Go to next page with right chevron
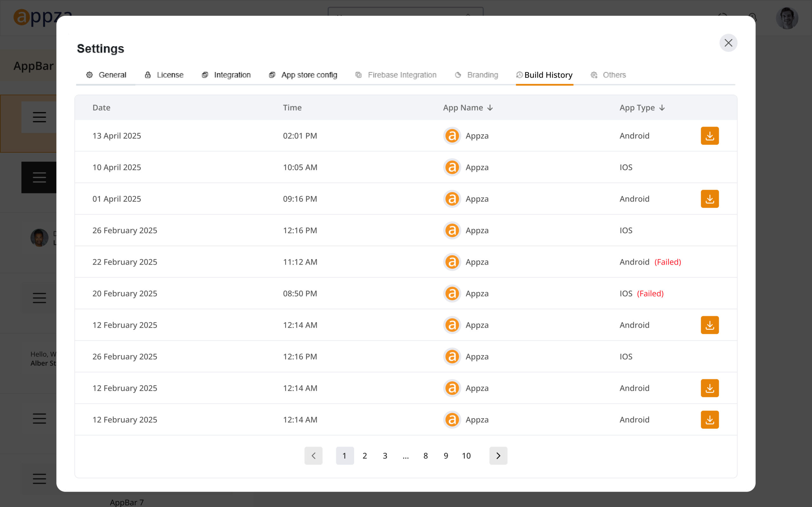This screenshot has height=507, width=812. (x=498, y=456)
